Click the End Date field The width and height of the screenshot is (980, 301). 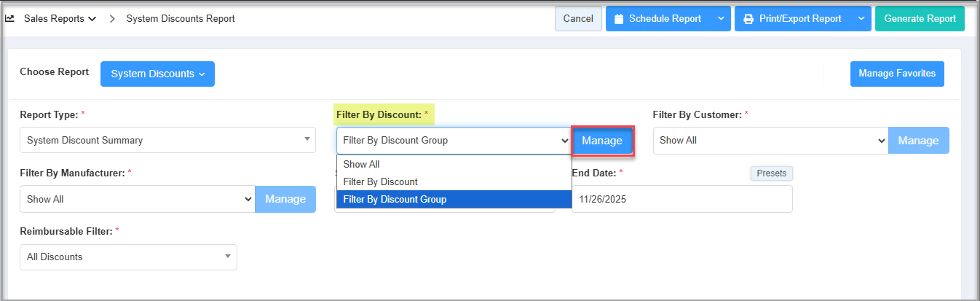(681, 199)
